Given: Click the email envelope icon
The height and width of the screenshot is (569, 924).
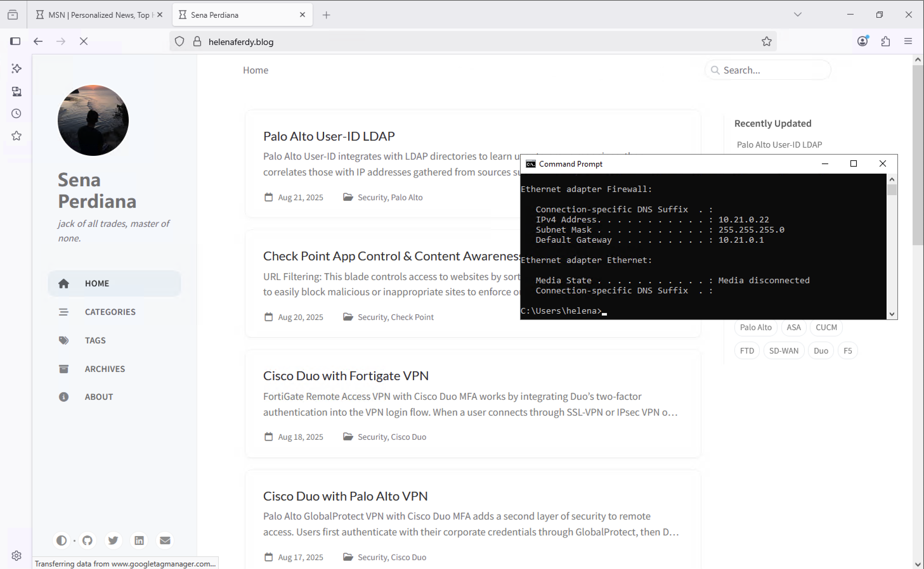Looking at the screenshot, I should tap(165, 540).
